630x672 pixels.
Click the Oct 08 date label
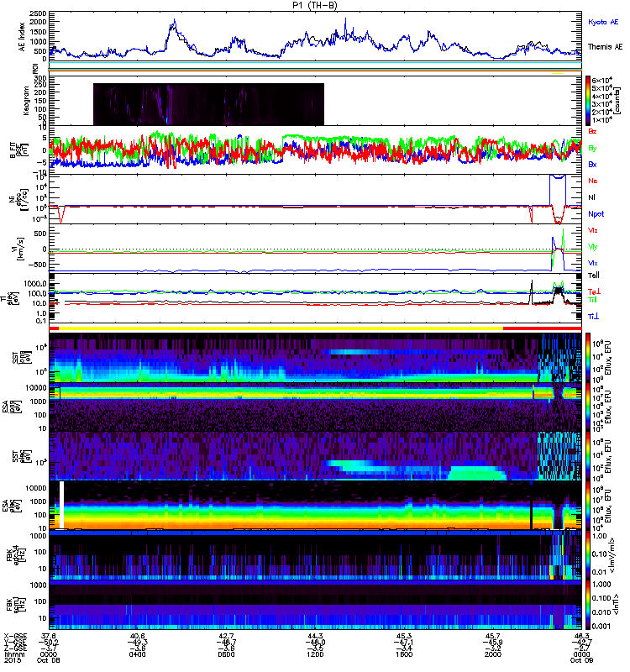tap(49, 660)
